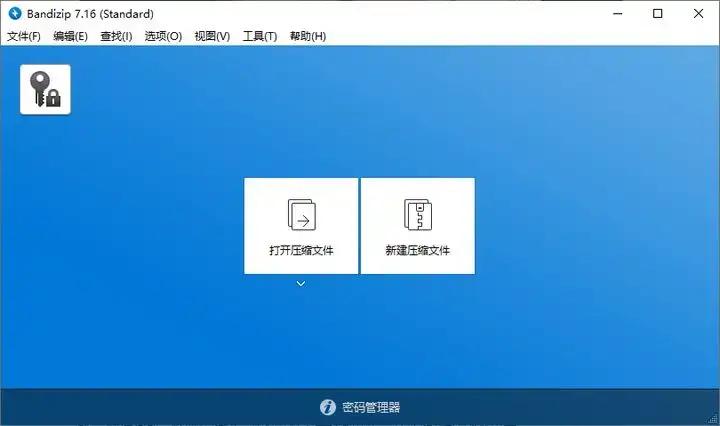Expand the recent files chevron below 打开压缩文件
Viewport: 720px width, 426px height.
click(301, 284)
